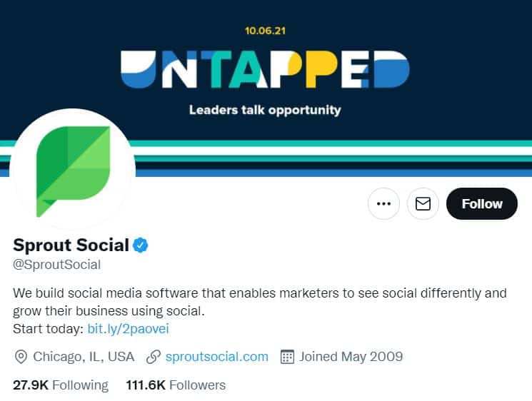Click the chain link icon
Viewport: 532px width, 401px height.
[x=152, y=356]
